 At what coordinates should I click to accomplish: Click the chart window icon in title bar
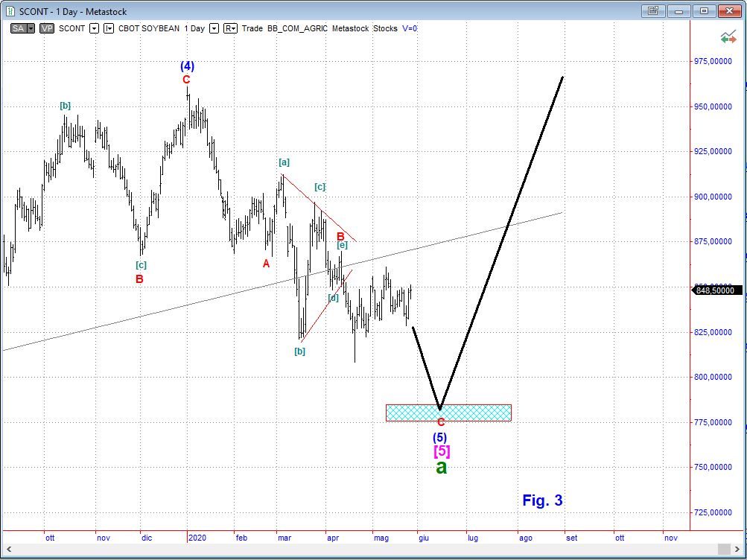point(10,11)
